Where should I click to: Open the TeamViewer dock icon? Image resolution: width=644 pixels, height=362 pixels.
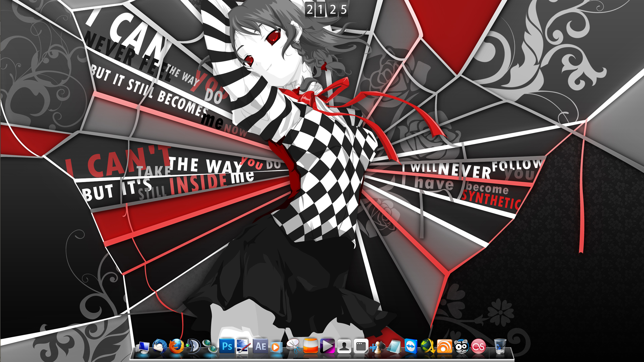point(411,346)
